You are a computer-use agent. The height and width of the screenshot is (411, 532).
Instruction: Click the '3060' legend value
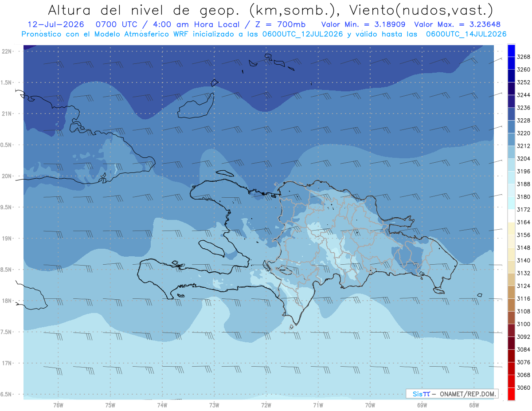[524, 388]
